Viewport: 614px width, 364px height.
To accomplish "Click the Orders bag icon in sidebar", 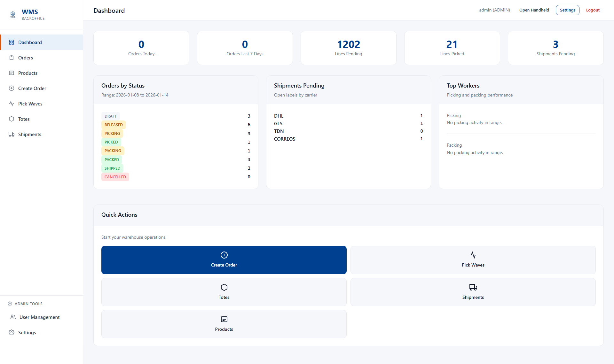I will click(x=12, y=58).
